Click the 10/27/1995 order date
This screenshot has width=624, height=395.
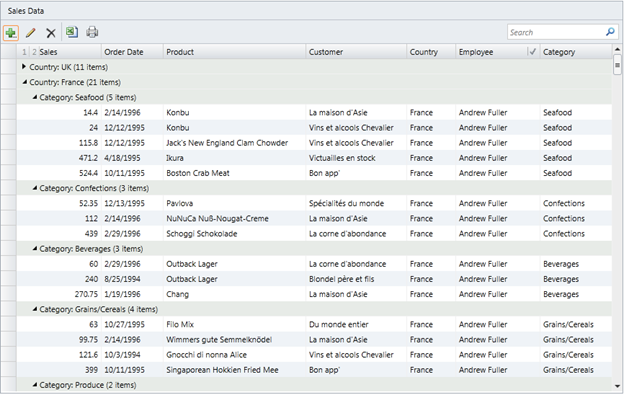coord(124,324)
